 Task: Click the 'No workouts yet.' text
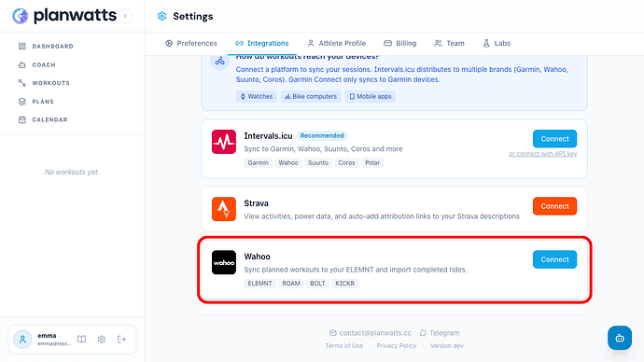tap(72, 172)
